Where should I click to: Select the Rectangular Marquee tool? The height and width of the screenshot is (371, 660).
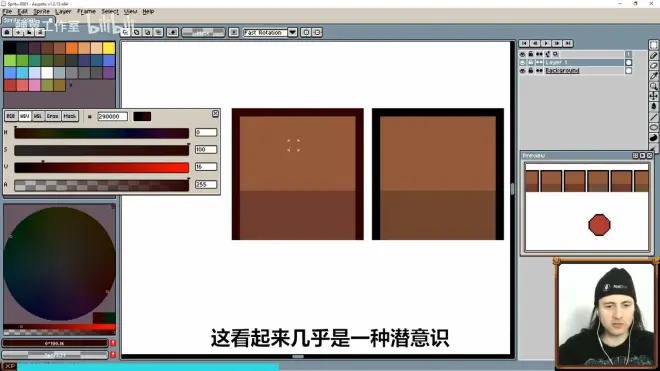coord(653,45)
